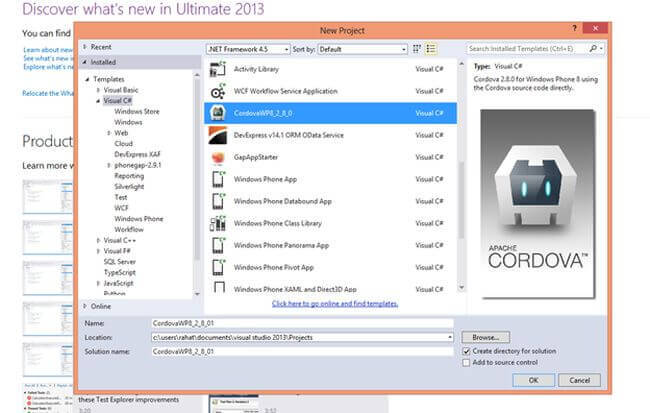This screenshot has height=413, width=650.
Task: Toggle Create directory for solution checkbox
Action: pyautogui.click(x=466, y=351)
